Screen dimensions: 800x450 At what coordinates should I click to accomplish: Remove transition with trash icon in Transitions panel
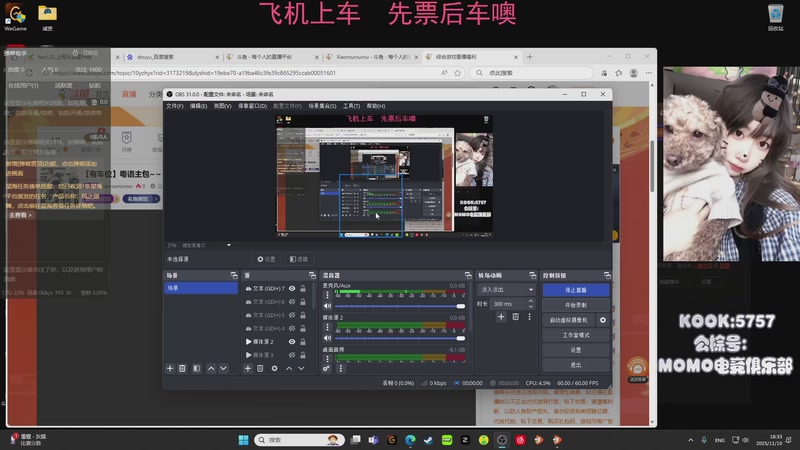tap(516, 317)
